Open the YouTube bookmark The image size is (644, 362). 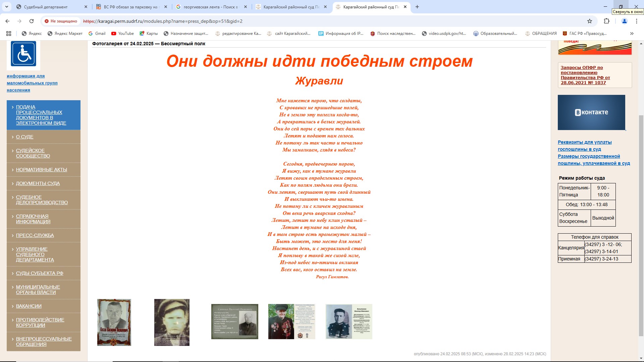tap(122, 34)
